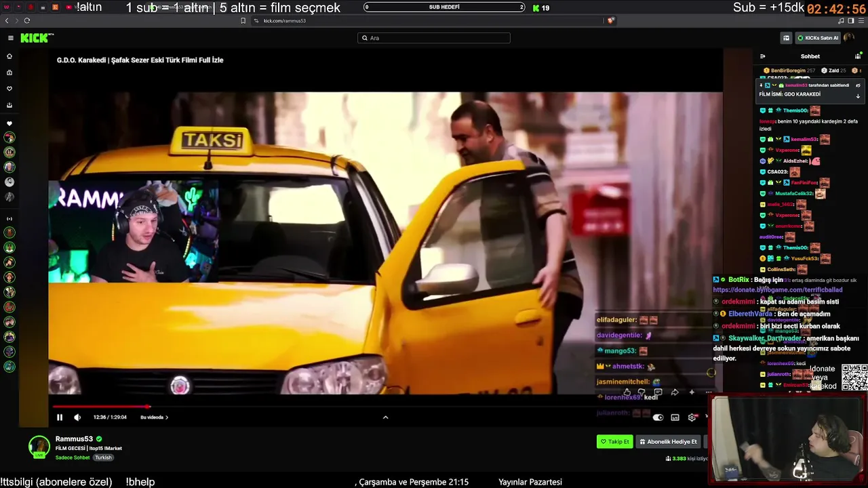Viewport: 868px width, 488px height.
Task: Open the donate link in BotRix message
Action: pyautogui.click(x=778, y=290)
